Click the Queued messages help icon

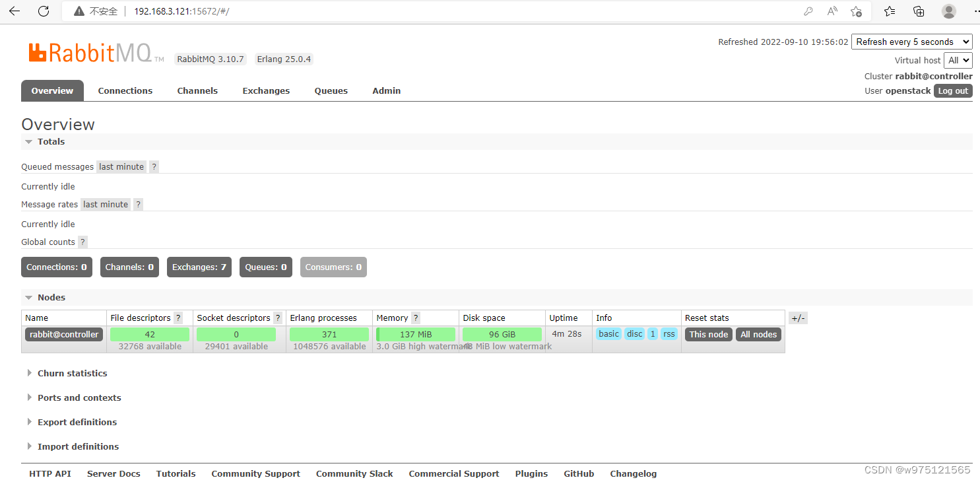(154, 166)
